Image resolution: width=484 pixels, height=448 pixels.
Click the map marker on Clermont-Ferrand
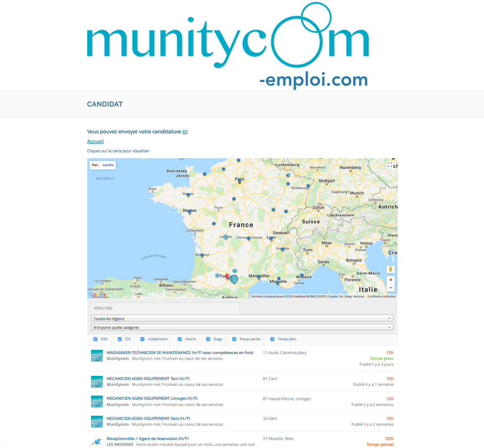tap(249, 238)
